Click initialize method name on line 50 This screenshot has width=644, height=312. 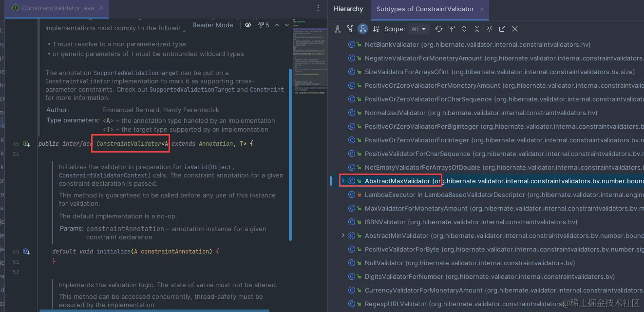click(113, 252)
